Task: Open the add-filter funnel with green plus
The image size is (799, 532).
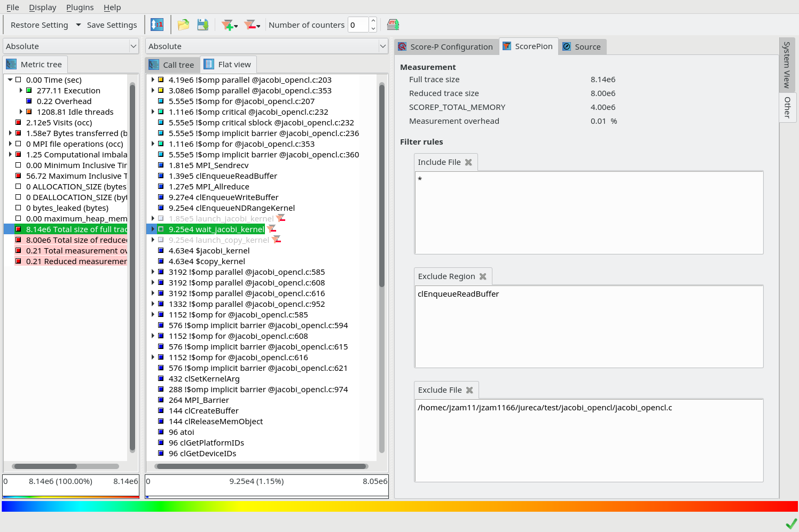Action: 230,25
